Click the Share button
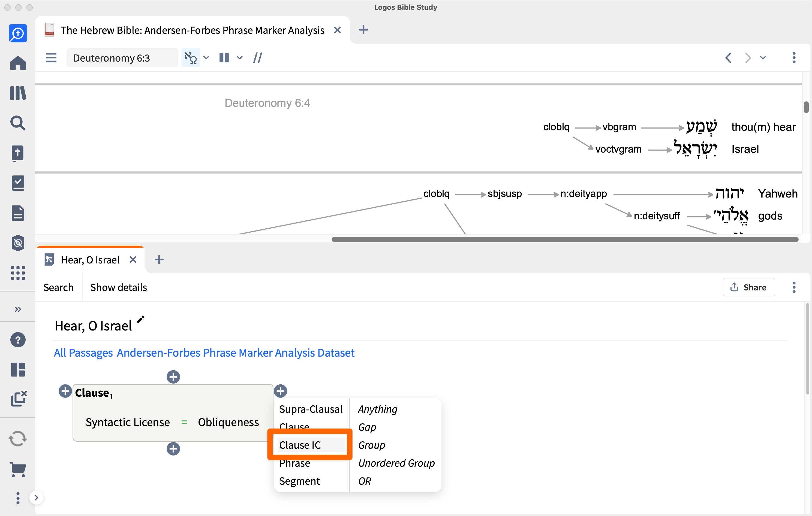This screenshot has height=516, width=812. 748,287
